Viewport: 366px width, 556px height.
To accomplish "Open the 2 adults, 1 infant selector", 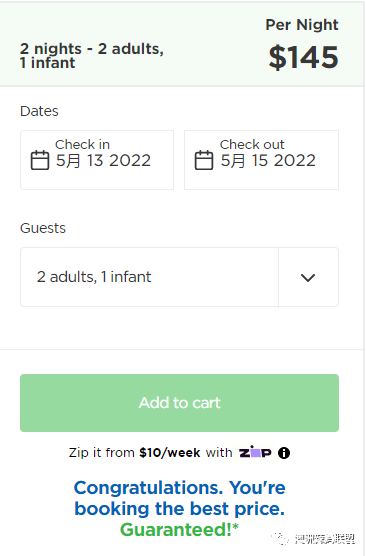I will tap(179, 277).
